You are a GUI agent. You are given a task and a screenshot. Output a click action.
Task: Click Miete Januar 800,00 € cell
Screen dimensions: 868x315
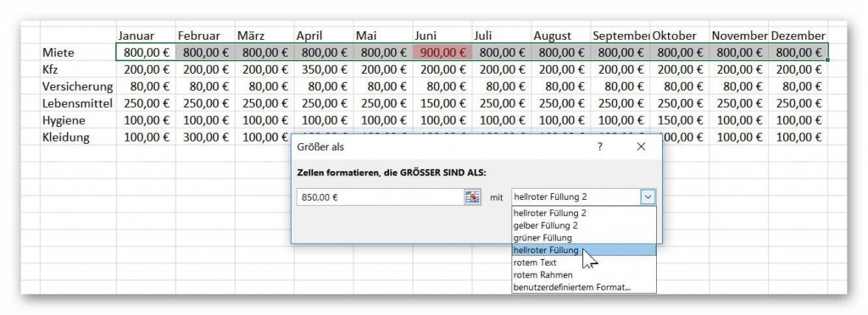coord(146,53)
